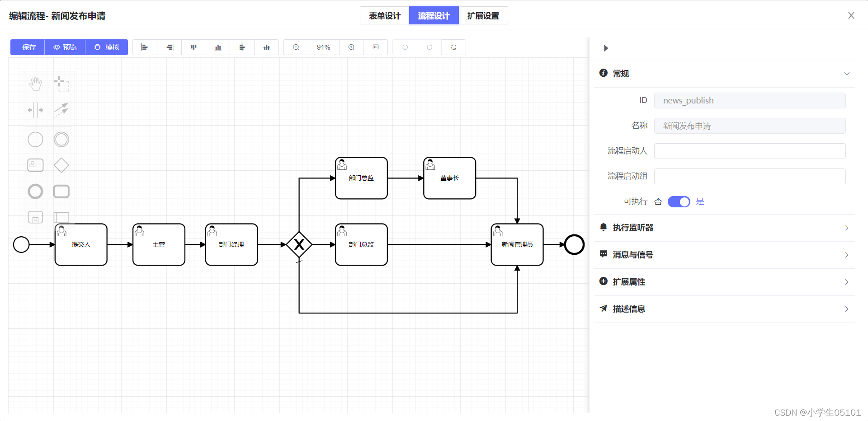Select the gateway diamond shape
Image resolution: width=868 pixels, height=421 pixels.
[61, 165]
